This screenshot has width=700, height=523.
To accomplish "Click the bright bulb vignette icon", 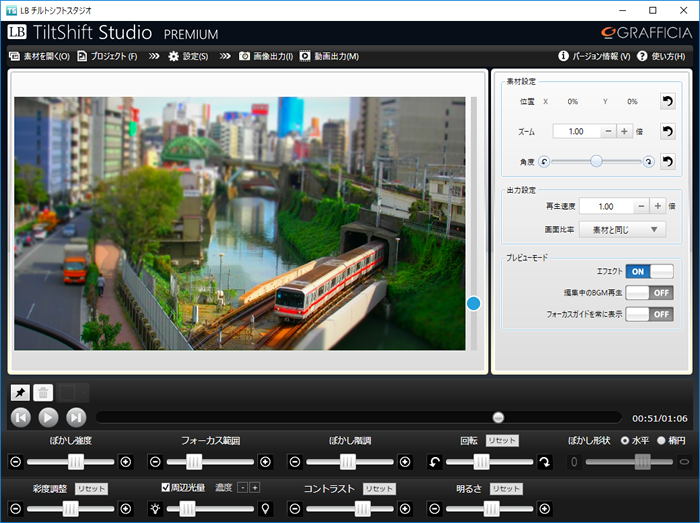I will [x=155, y=509].
